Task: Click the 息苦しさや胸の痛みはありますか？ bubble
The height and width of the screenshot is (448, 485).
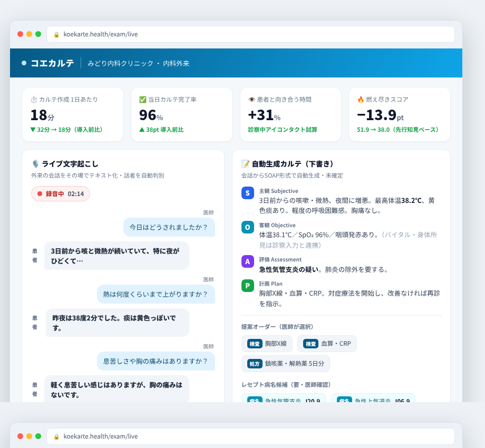Action: 156,361
